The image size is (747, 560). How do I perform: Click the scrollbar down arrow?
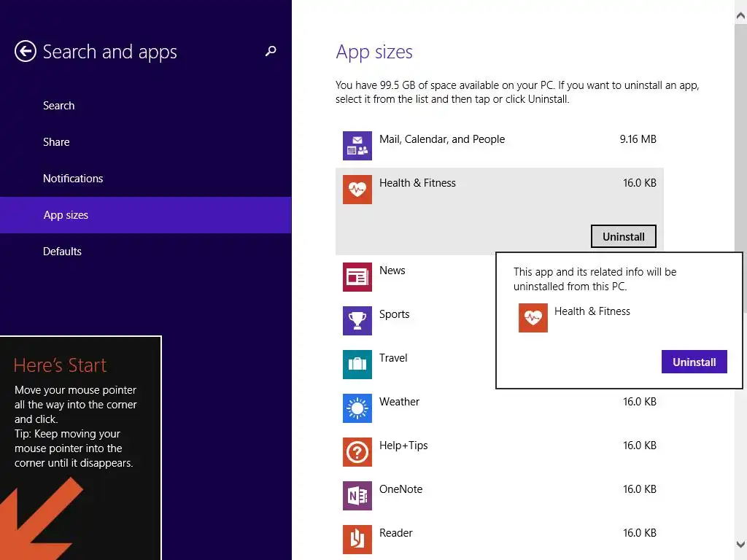pos(740,544)
